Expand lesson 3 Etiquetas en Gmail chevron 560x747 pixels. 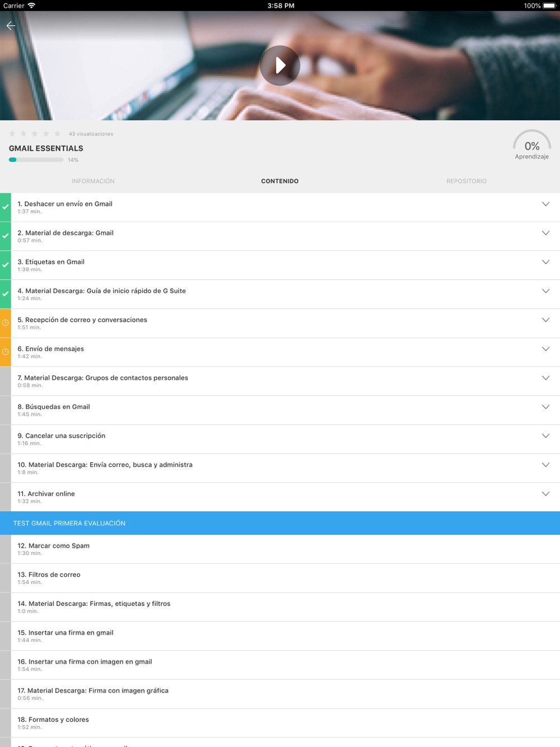545,262
